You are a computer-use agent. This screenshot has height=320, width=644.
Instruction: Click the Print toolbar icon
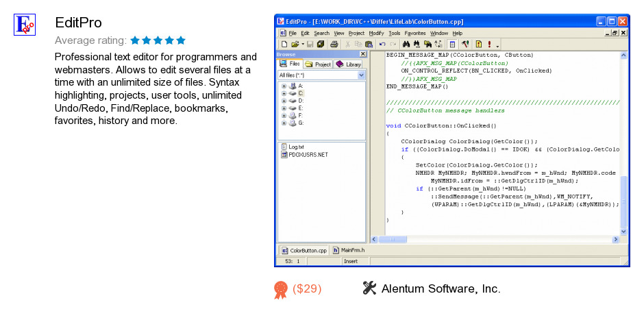click(334, 45)
